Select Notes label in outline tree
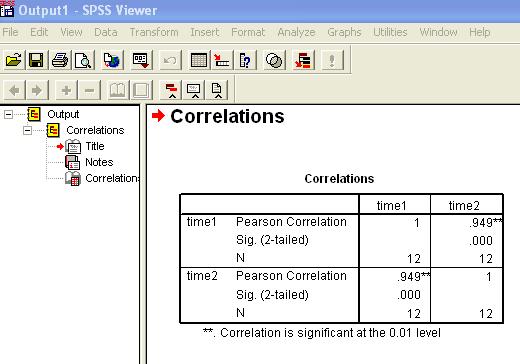The image size is (520, 364). [x=99, y=162]
